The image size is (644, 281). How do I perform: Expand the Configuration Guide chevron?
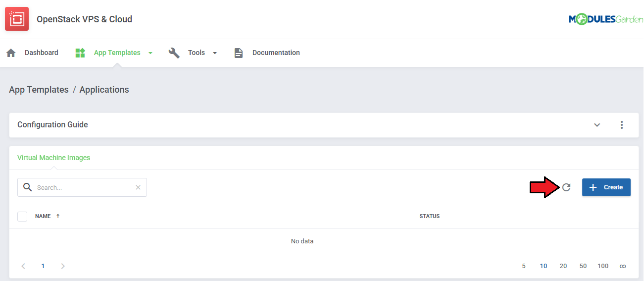597,125
